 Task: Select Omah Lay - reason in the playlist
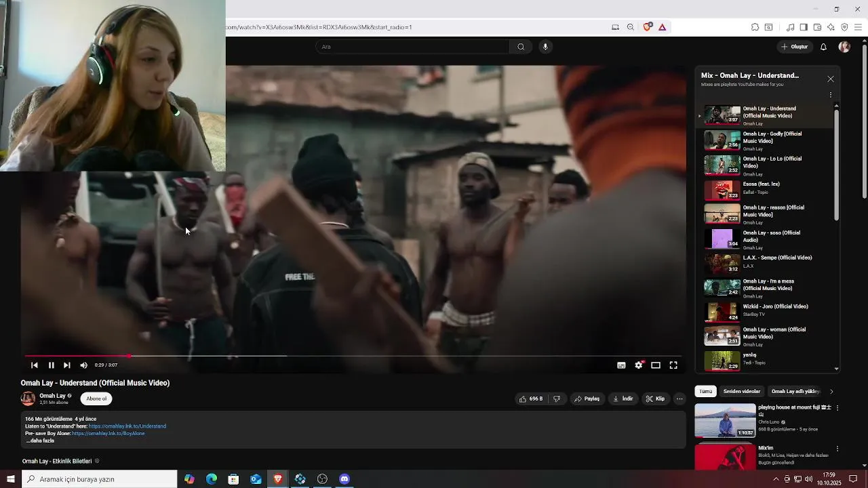[x=766, y=214]
